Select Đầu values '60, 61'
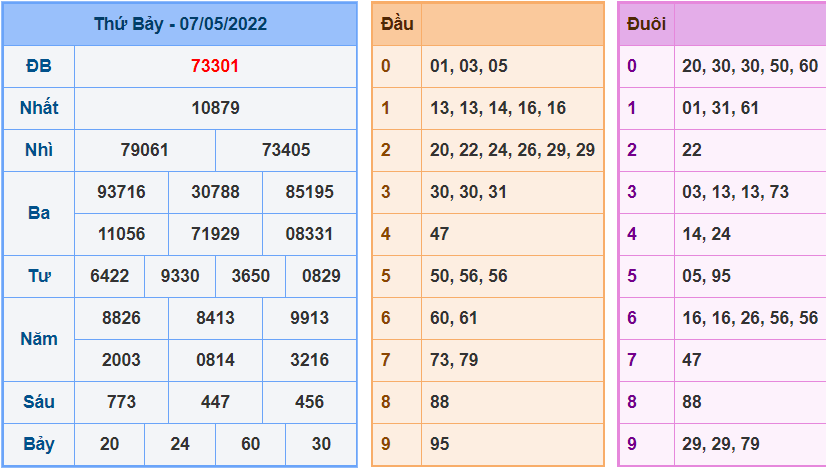The image size is (826, 468). coord(454,318)
